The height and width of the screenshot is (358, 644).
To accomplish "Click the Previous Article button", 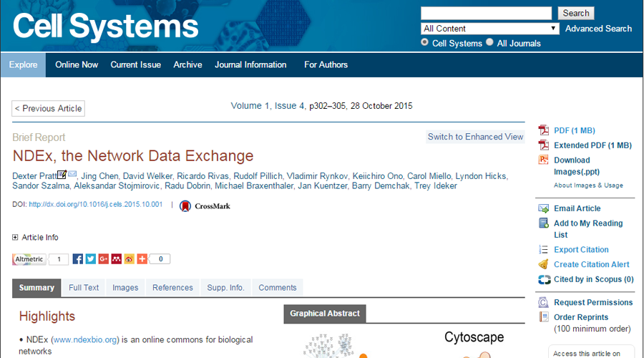I will pos(49,109).
